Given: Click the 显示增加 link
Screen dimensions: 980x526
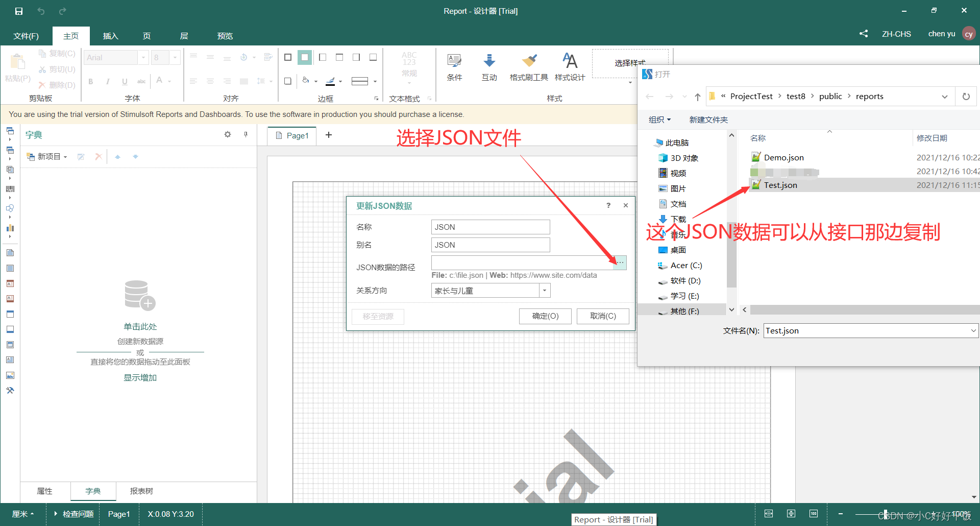Looking at the screenshot, I should pos(140,377).
